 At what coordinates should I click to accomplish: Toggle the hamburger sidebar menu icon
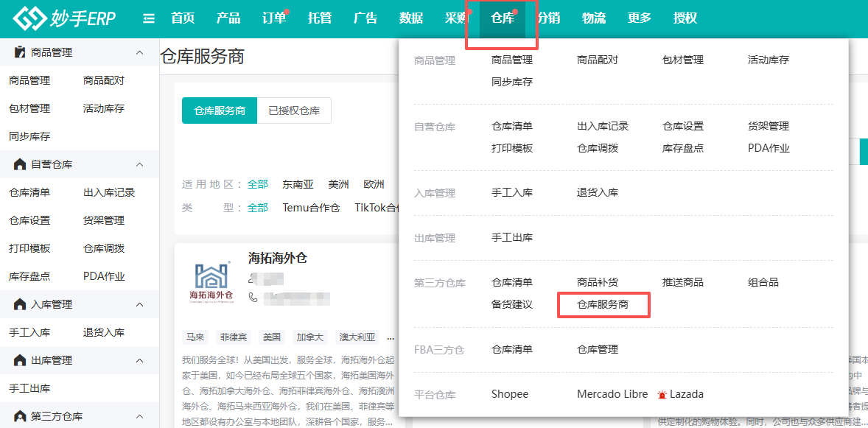[149, 18]
